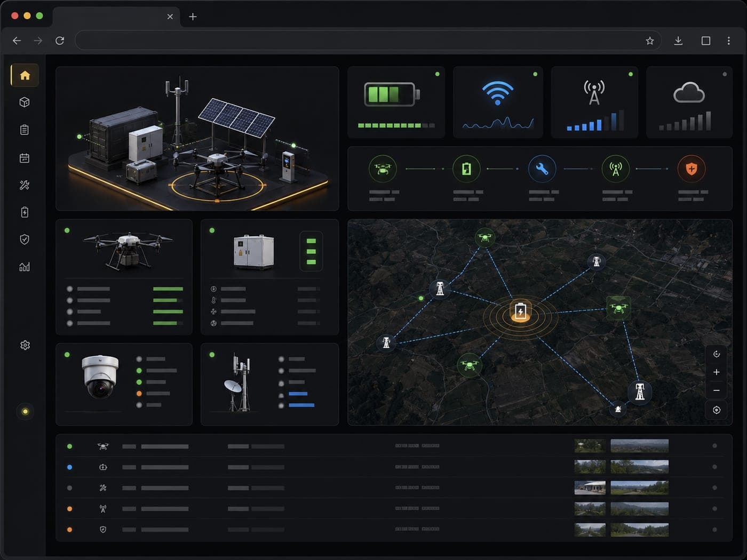Click the antenna icon in the table row
The image size is (747, 560).
(x=103, y=509)
